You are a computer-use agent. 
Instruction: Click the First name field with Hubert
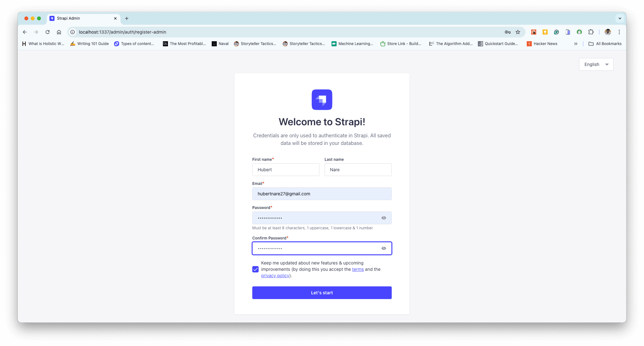click(x=286, y=170)
